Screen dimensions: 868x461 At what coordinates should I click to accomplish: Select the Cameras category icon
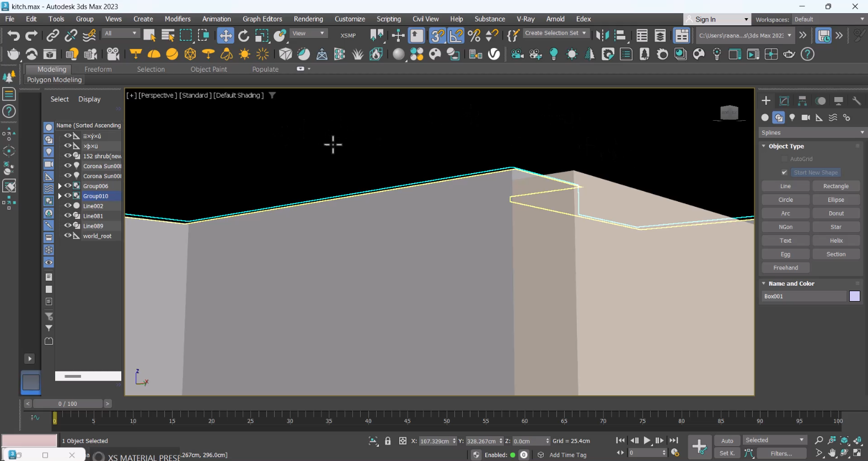coord(806,117)
